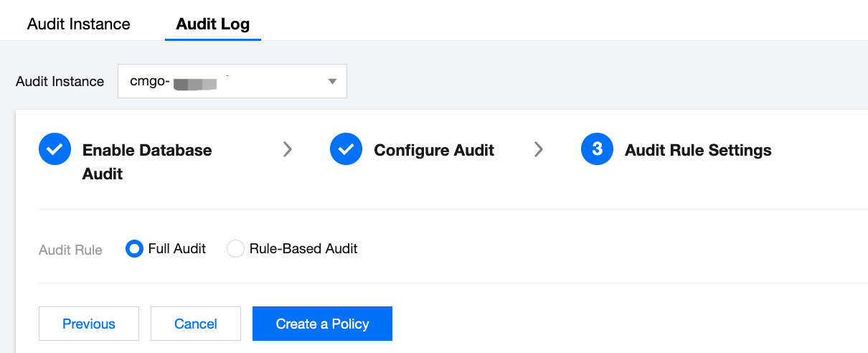868x353 pixels.
Task: Click the Configure Audit checkmark icon
Action: point(346,150)
